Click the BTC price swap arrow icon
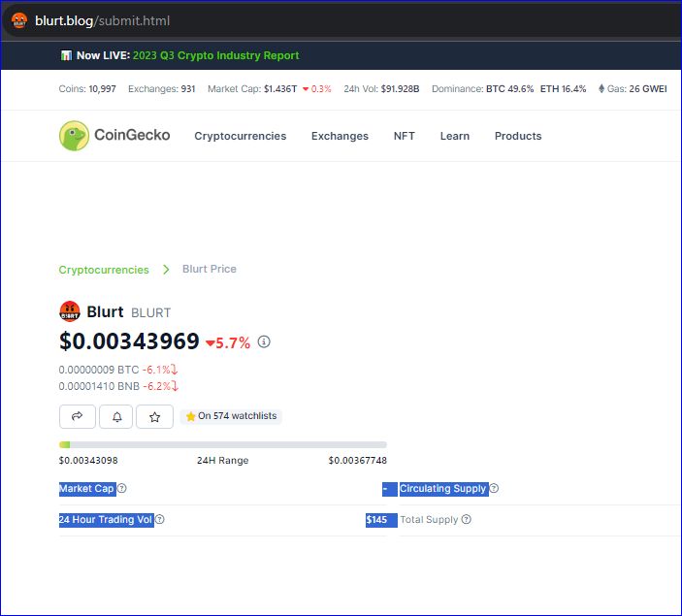 174,370
